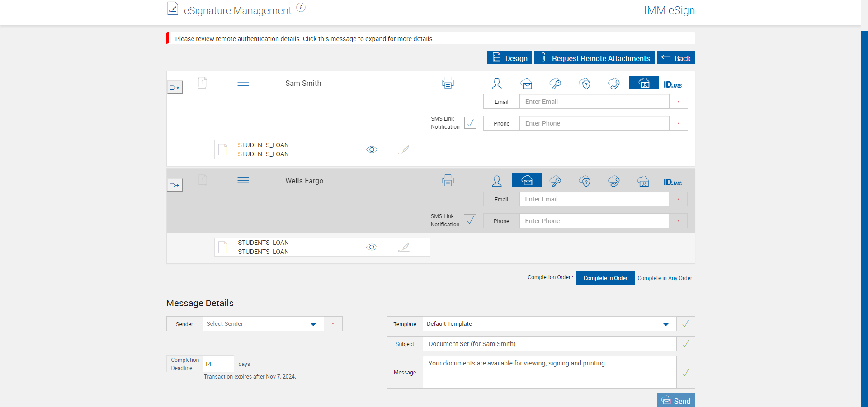Select shield question authentication for Wells Fargo
Image resolution: width=868 pixels, height=407 pixels.
tap(585, 181)
